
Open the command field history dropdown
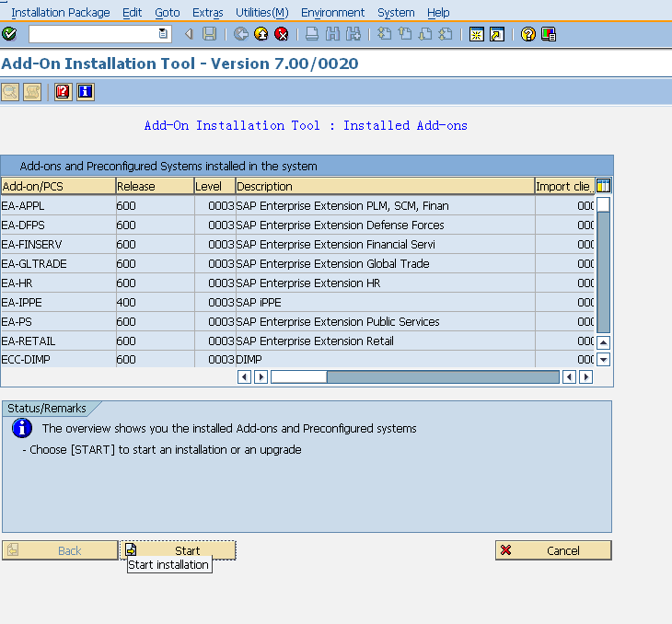click(163, 33)
